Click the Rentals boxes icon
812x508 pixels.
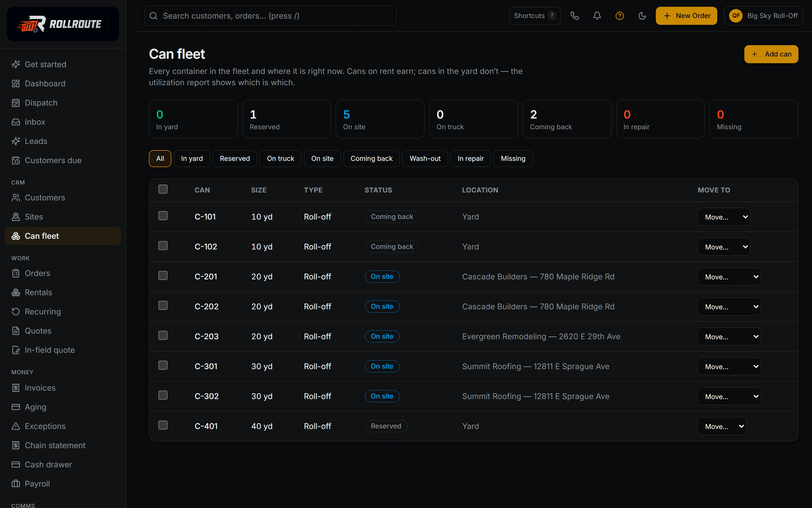(16, 292)
